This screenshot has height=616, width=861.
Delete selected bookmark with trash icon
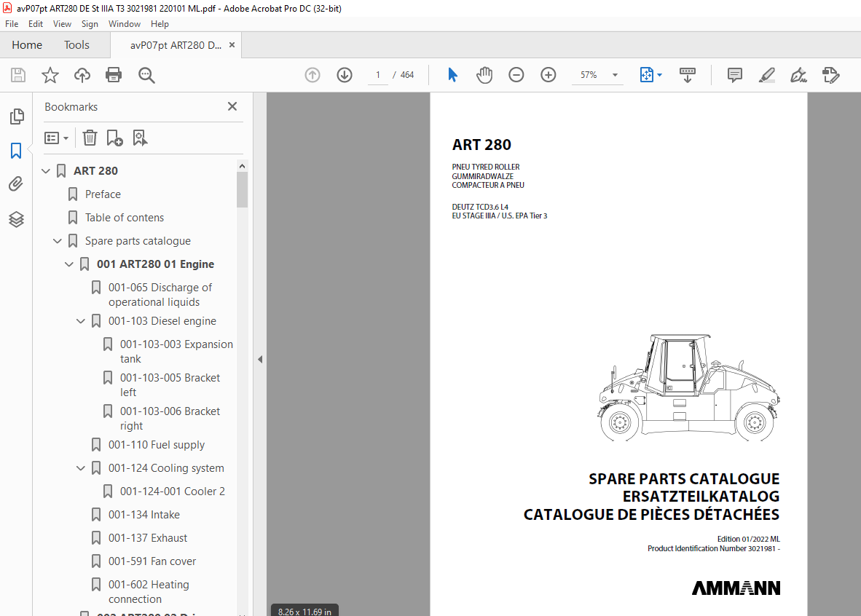pos(90,138)
